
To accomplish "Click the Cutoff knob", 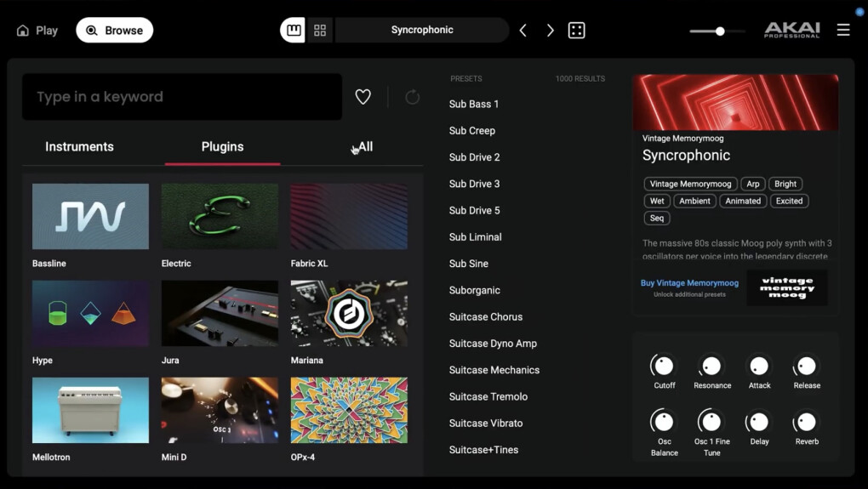I will (x=663, y=366).
